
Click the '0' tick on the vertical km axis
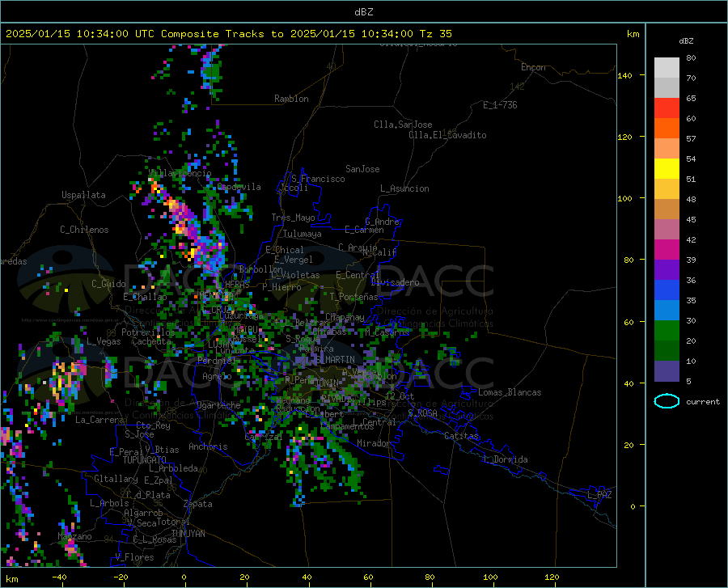pyautogui.click(x=633, y=506)
